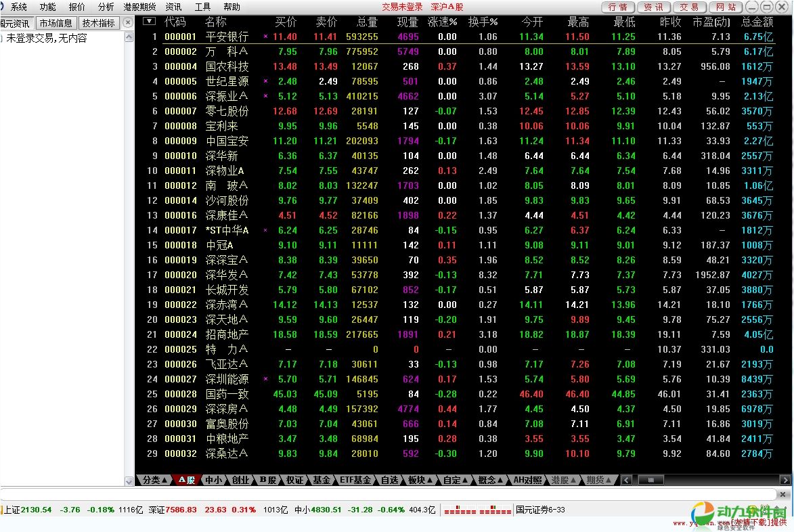Screen dimensions: 794x532
Task: Switch to the 创业 board tab
Action: [x=240, y=480]
